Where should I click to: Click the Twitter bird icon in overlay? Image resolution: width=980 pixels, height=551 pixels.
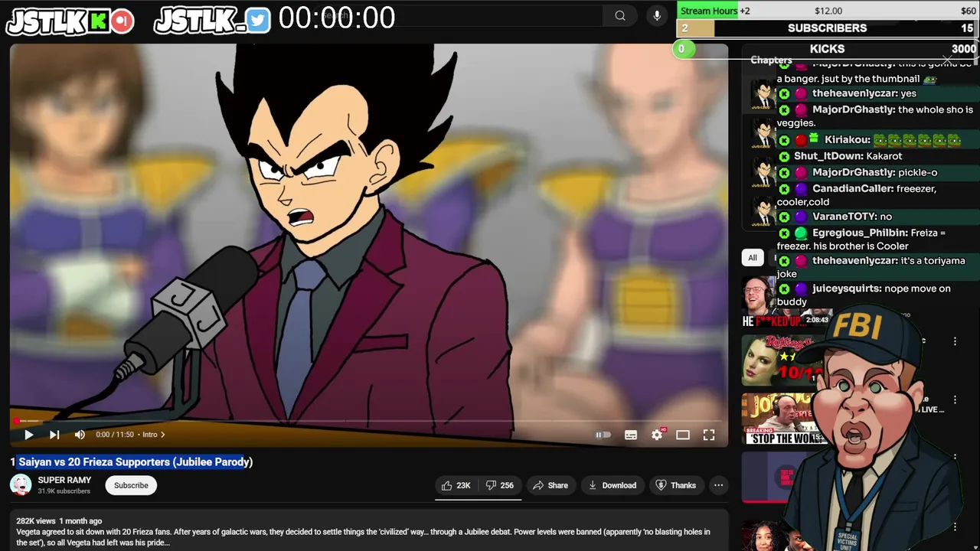pyautogui.click(x=258, y=21)
